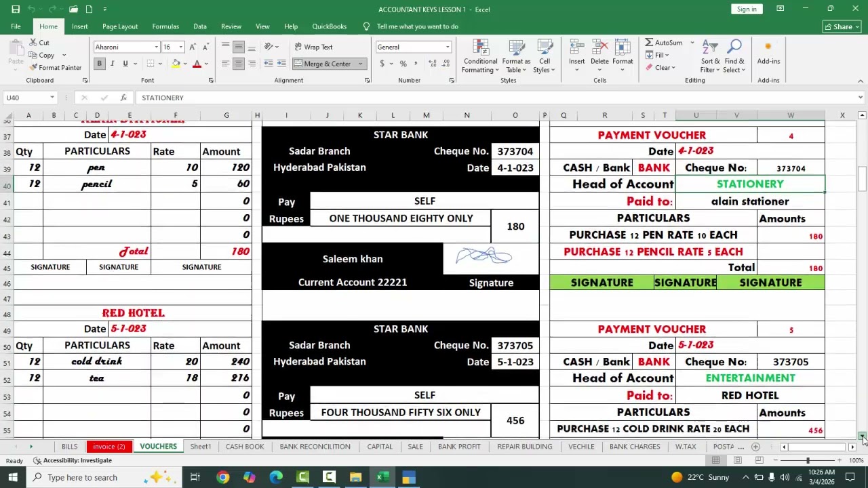Open Chrome from the taskbar

[x=222, y=477]
